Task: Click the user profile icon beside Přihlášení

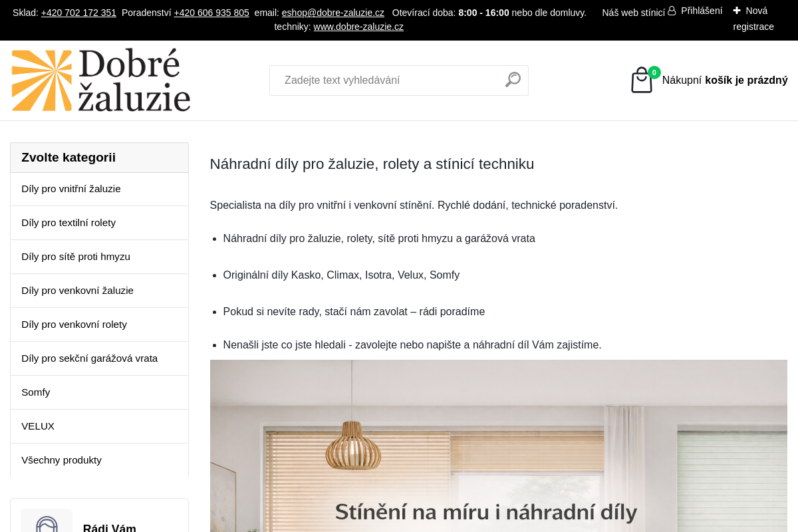Action: click(672, 10)
